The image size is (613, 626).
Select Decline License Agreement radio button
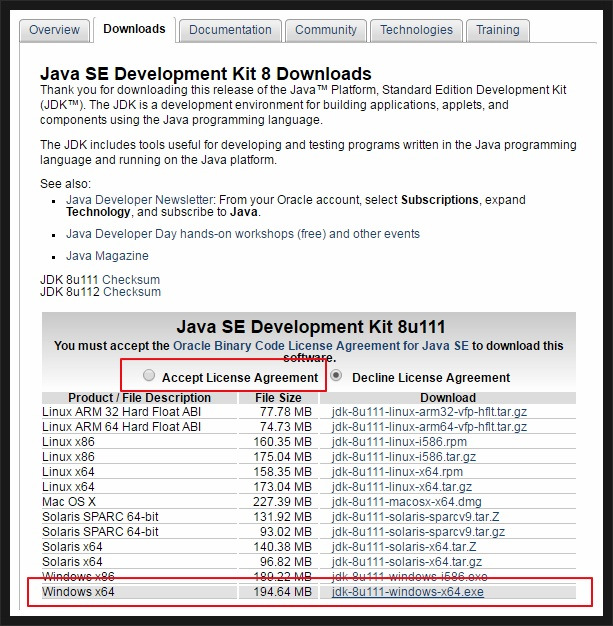click(336, 375)
